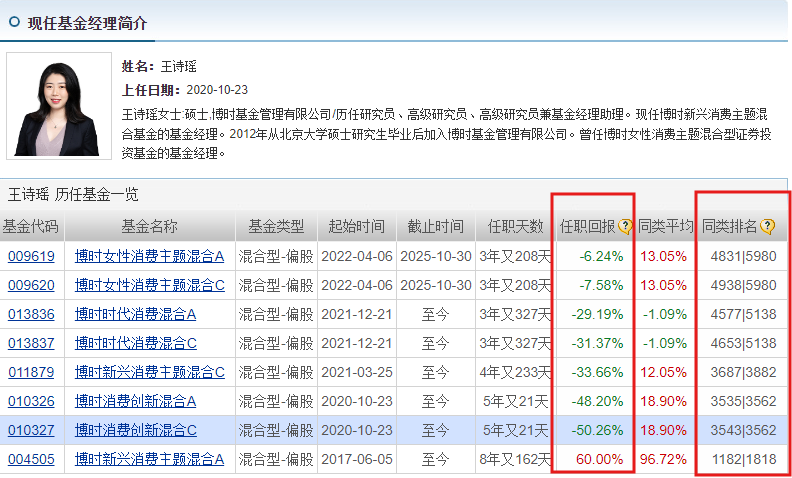Open 博时新兴消费主题混合C fund link

click(150, 372)
